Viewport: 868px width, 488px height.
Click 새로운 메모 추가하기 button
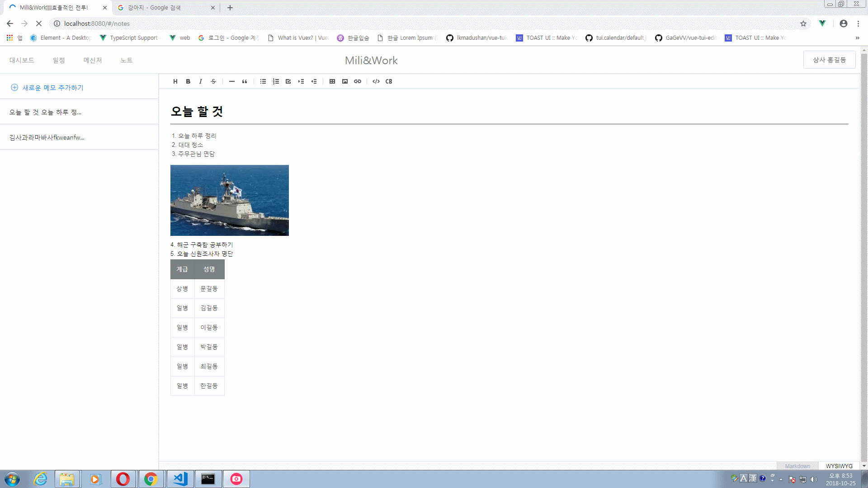pyautogui.click(x=47, y=88)
